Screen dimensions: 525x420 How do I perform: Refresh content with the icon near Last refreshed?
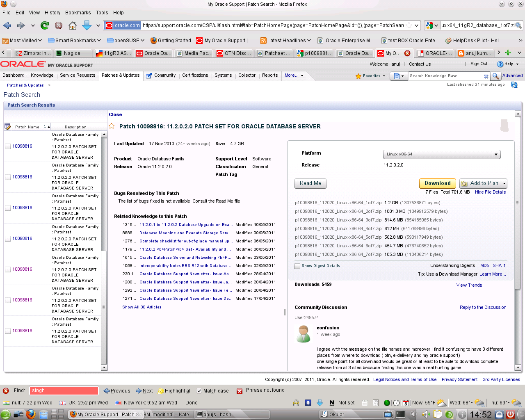[514, 85]
